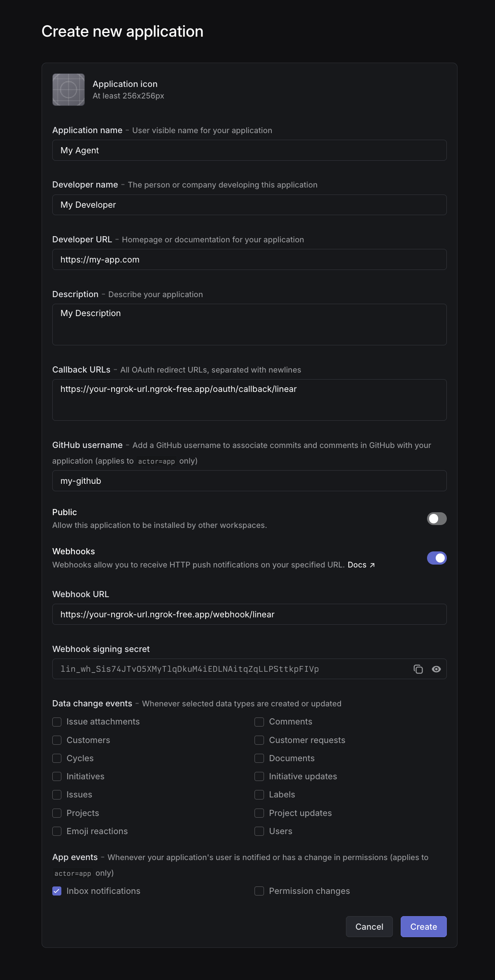Check the Projects checkbox
The height and width of the screenshot is (980, 495).
[57, 813]
